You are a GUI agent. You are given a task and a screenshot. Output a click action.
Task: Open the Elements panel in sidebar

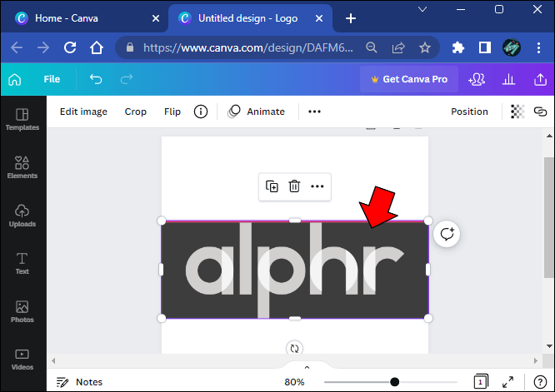(x=22, y=167)
